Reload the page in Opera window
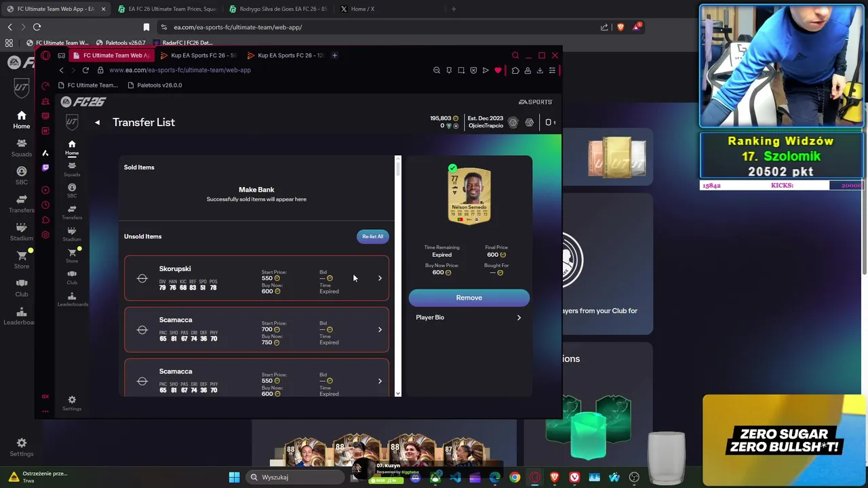This screenshot has height=488, width=868. (85, 70)
